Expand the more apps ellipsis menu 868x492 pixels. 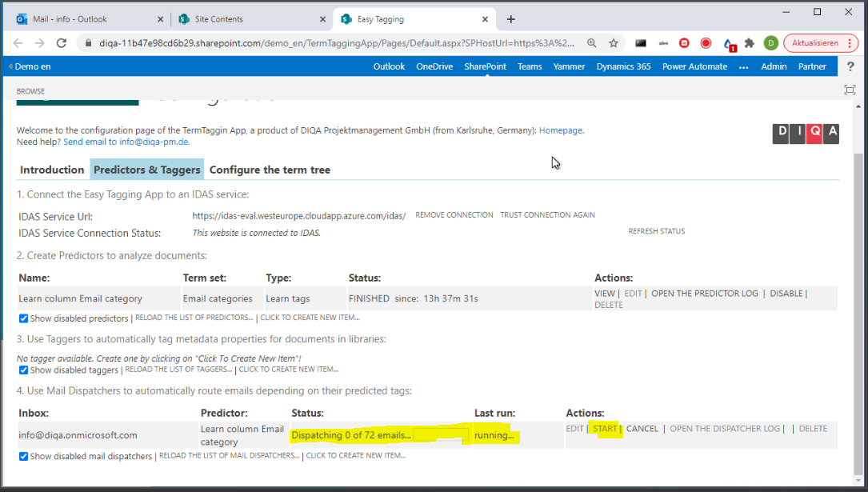(x=743, y=67)
